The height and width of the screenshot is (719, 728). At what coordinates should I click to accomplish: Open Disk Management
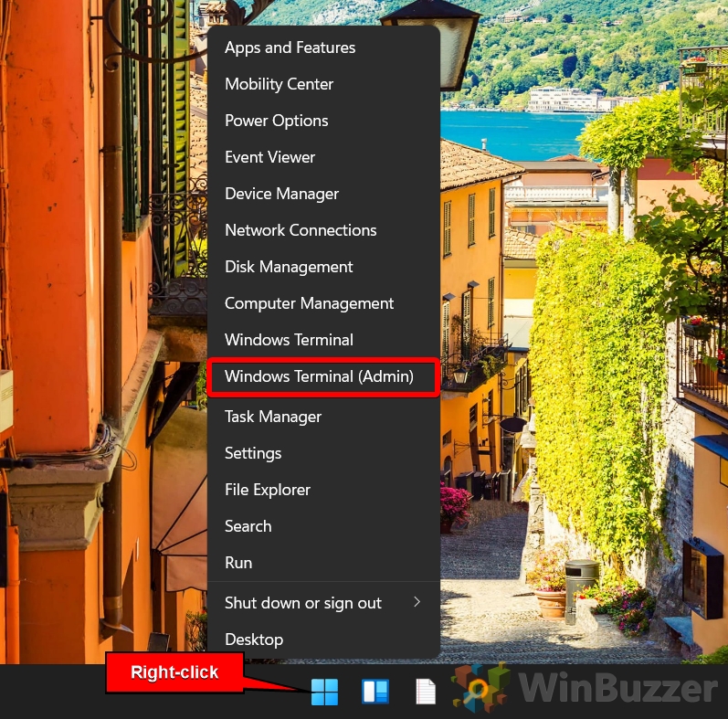323,267
